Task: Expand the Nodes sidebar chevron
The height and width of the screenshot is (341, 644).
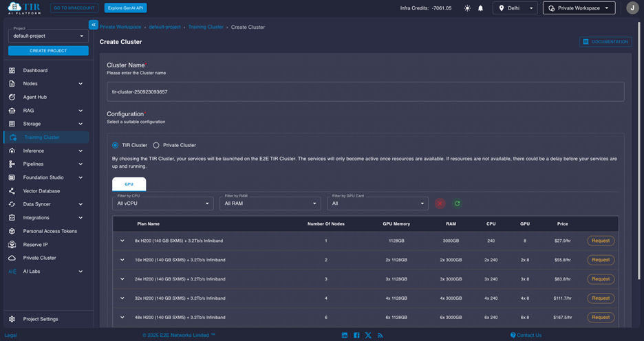Action: 80,84
